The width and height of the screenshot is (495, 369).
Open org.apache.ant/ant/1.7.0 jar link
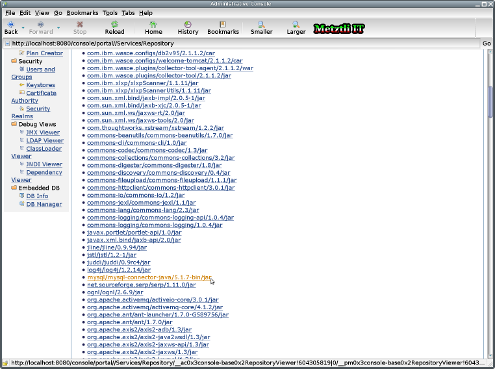[130, 322]
